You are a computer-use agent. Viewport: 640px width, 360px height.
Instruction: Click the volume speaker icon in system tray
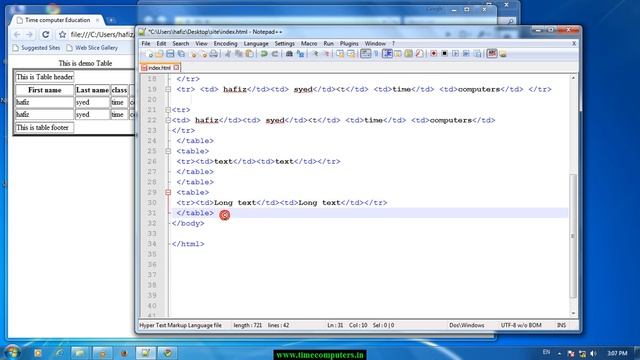coord(593,353)
